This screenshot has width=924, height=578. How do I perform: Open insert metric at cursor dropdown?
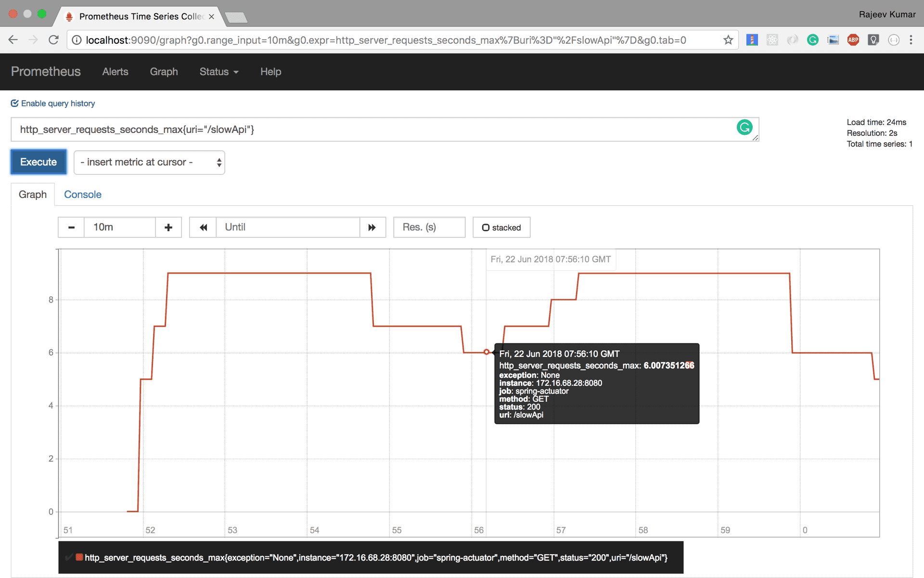[x=149, y=162]
